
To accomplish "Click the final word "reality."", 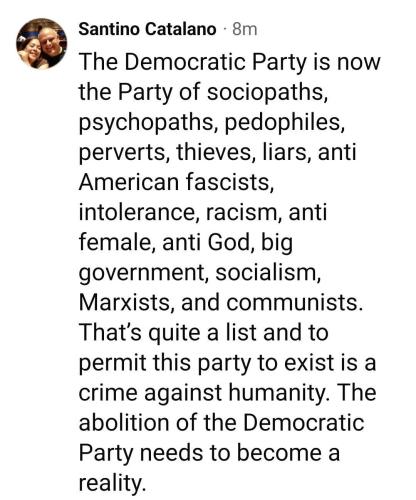I will pos(112,482).
